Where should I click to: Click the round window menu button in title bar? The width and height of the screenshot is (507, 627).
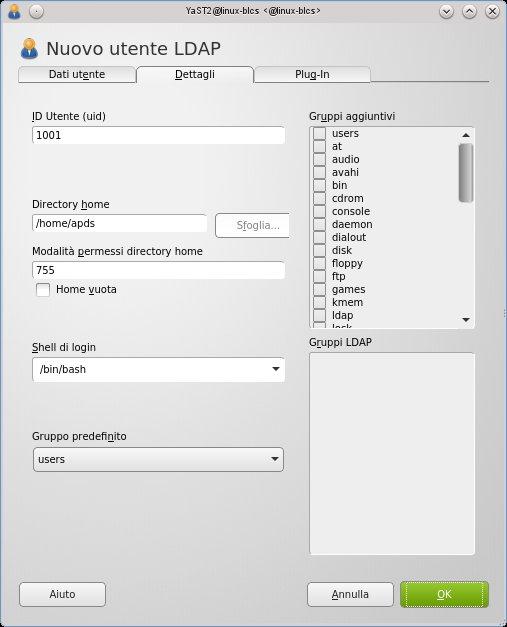pos(36,12)
